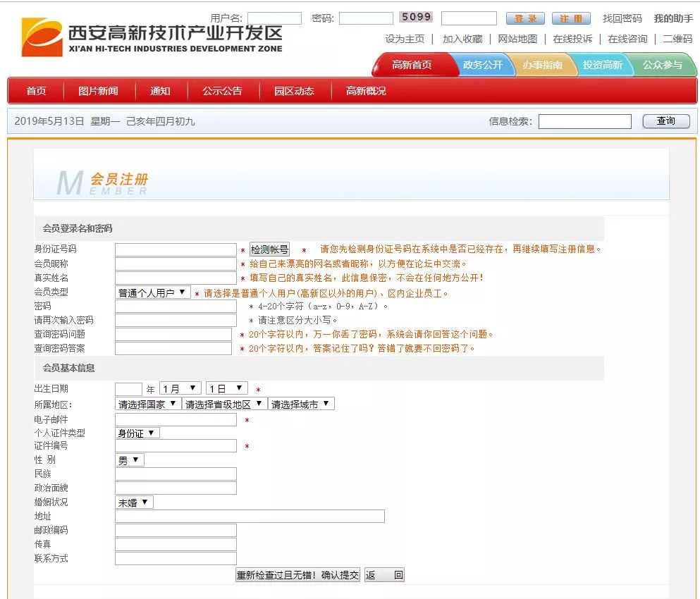The height and width of the screenshot is (599, 700).
Task: Open the 请选择城市 city dropdown
Action: click(301, 405)
